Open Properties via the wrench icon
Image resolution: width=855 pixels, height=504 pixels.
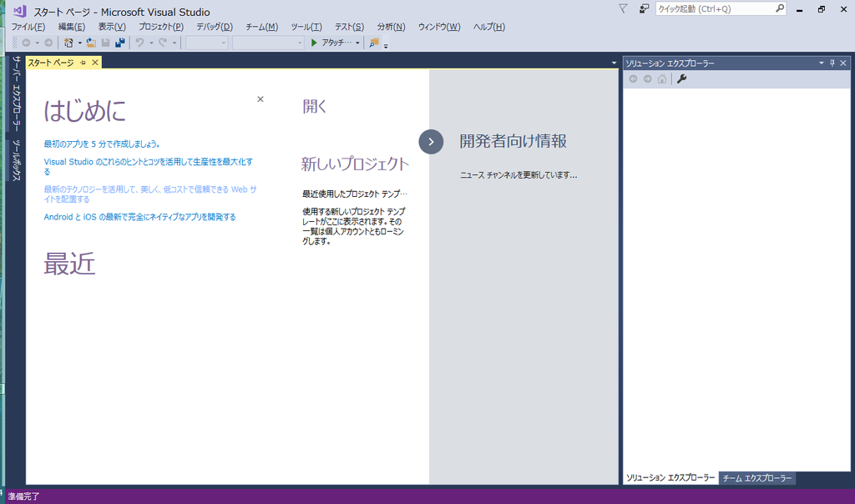681,78
